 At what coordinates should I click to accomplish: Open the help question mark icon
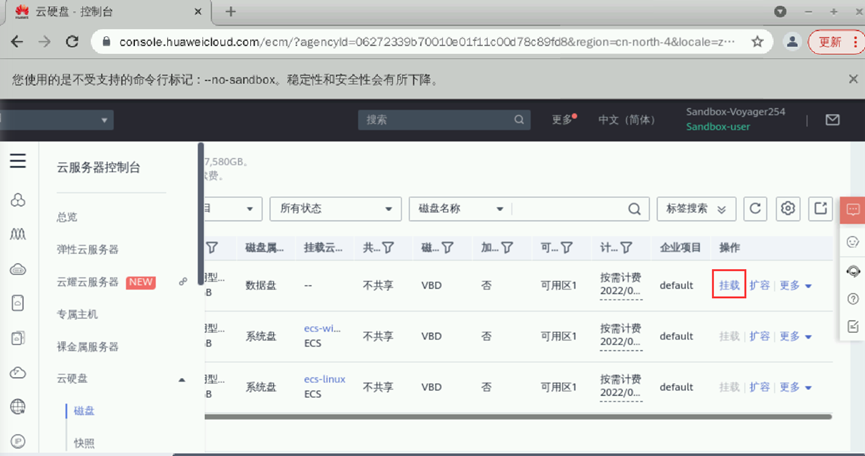tap(853, 299)
